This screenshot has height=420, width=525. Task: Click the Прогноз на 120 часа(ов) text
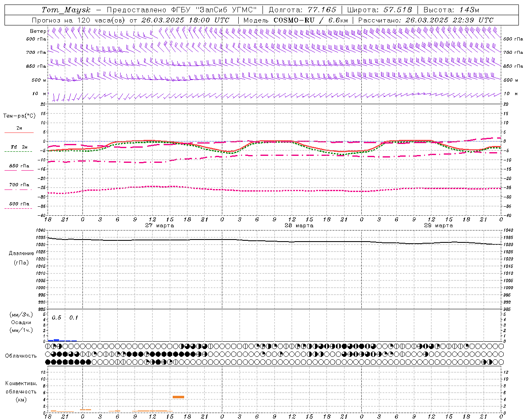79,20
